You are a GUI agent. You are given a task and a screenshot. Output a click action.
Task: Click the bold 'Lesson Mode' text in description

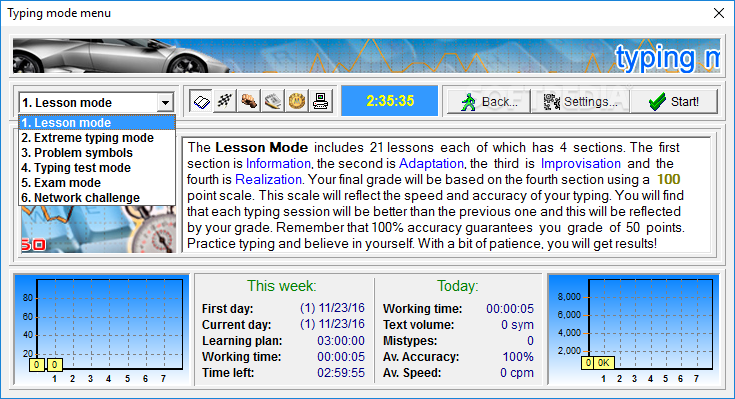(262, 148)
